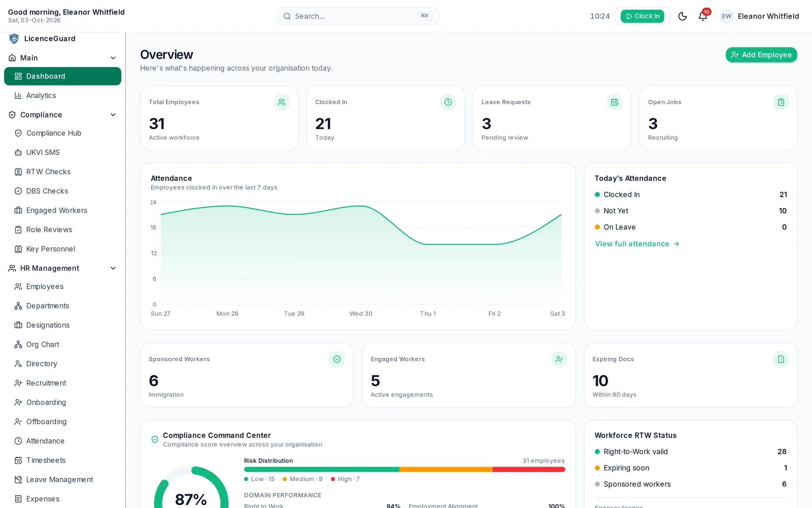Screen dimensions: 812x508
Task: Click the Leave Requests calendar icon
Action: click(614, 102)
